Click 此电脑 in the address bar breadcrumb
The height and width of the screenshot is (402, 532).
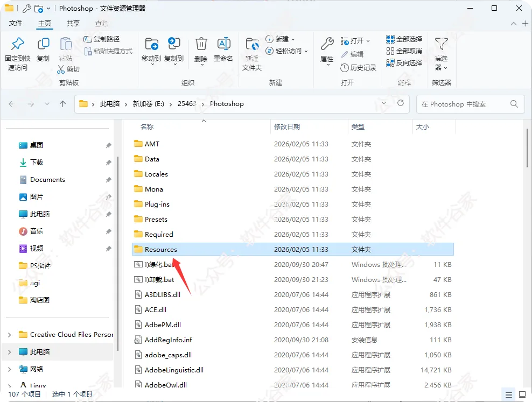click(110, 104)
